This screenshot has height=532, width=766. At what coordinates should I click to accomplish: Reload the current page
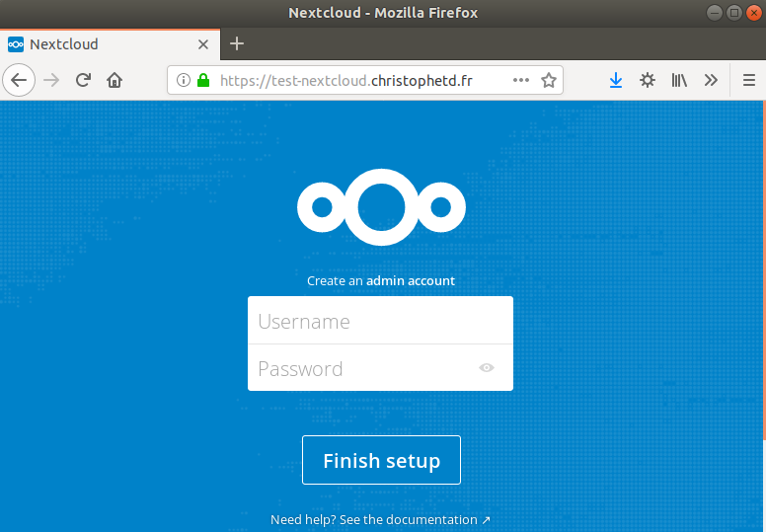(84, 80)
